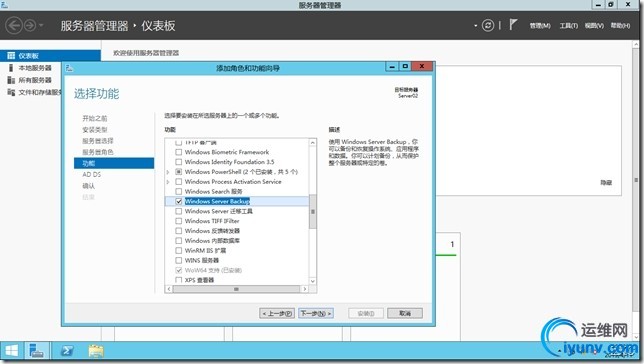Click the refresh icon in Server Manager header
Image resolution: width=644 pixels, height=364 pixels.
click(488, 25)
